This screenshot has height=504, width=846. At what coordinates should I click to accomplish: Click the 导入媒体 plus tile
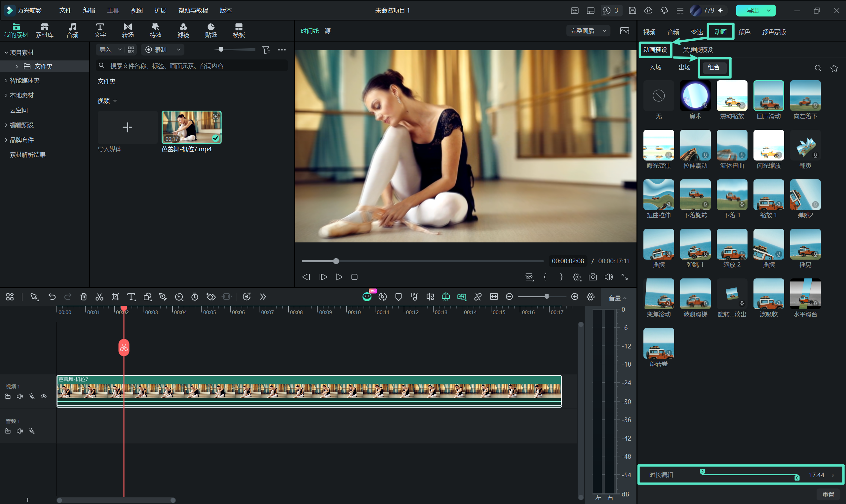128,127
